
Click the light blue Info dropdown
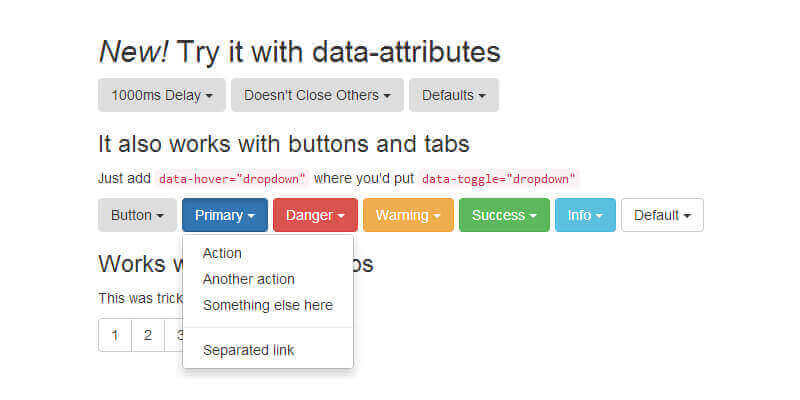point(585,215)
